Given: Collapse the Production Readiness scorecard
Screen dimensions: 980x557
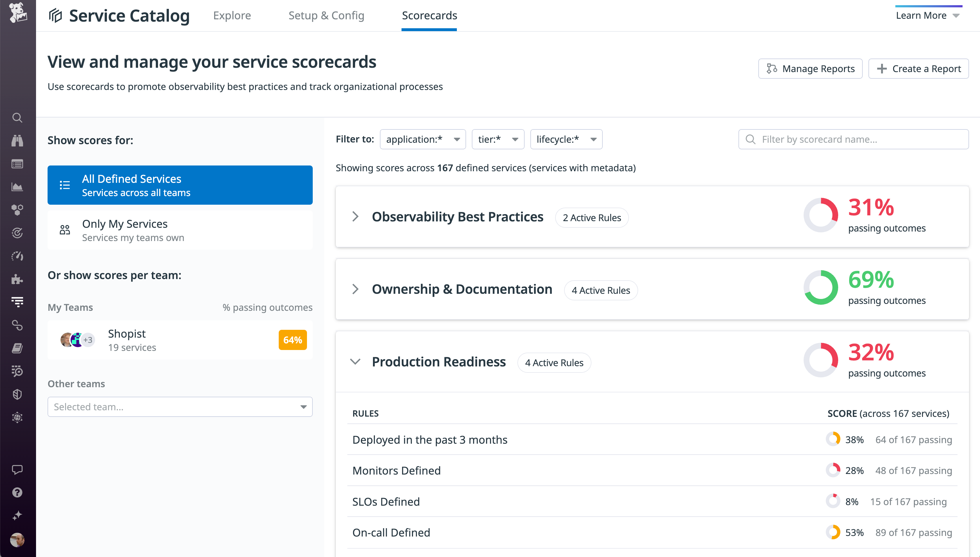Looking at the screenshot, I should point(356,362).
